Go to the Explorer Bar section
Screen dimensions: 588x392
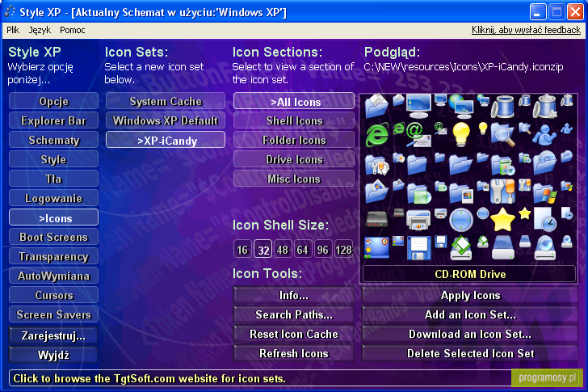click(x=53, y=120)
